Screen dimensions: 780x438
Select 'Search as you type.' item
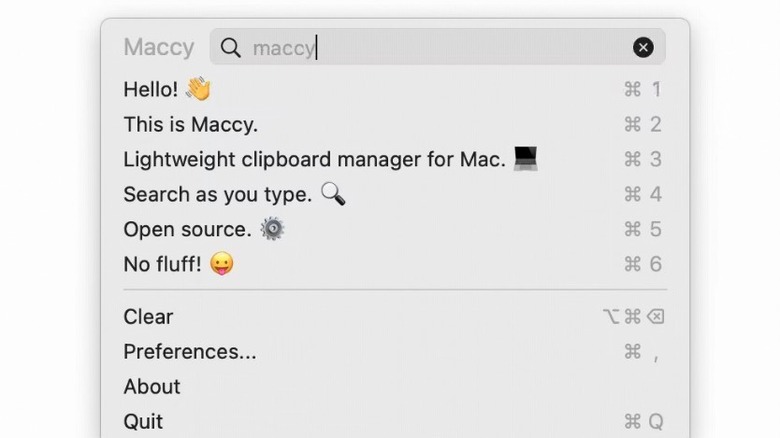[x=217, y=194]
